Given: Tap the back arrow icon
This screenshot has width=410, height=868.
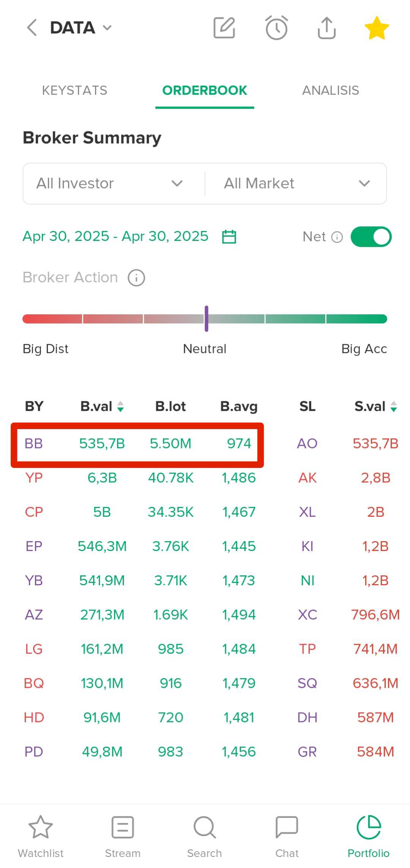Looking at the screenshot, I should [x=32, y=28].
